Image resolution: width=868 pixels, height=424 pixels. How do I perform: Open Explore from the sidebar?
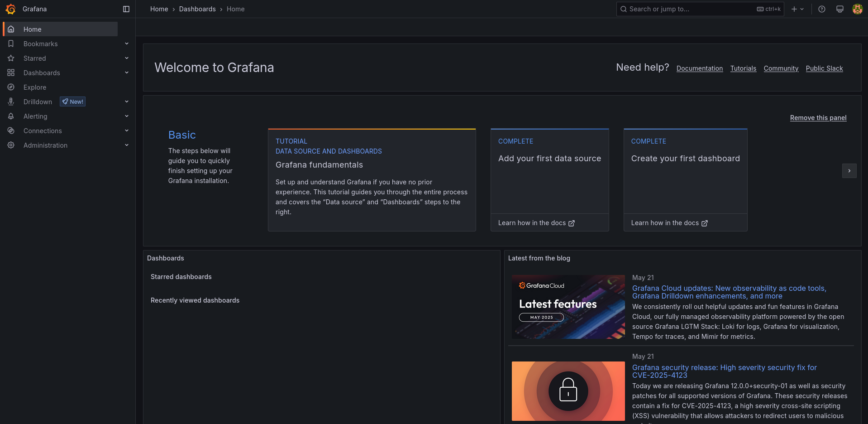(x=35, y=87)
